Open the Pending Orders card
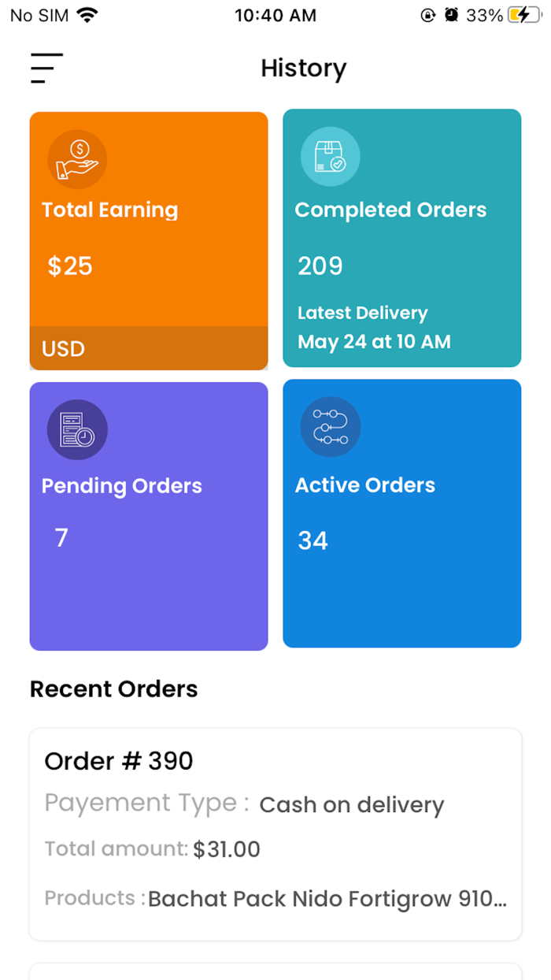Screen dimensions: 551x980 149,516
